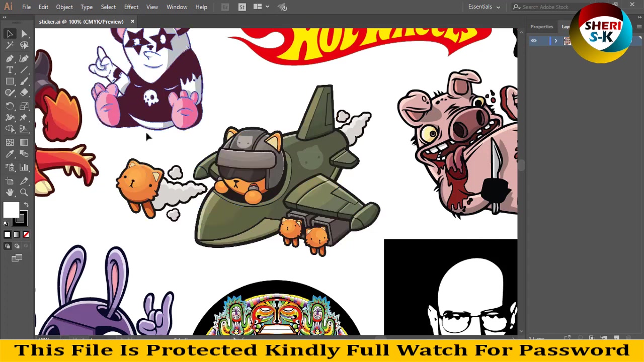Open Adobe Stock (St) icon
Viewport: 644px width, 362px height.
tap(242, 7)
